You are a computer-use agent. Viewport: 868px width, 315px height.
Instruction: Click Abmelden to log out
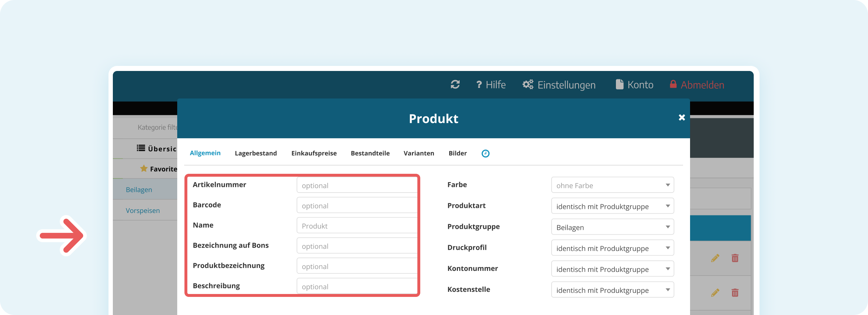(697, 85)
